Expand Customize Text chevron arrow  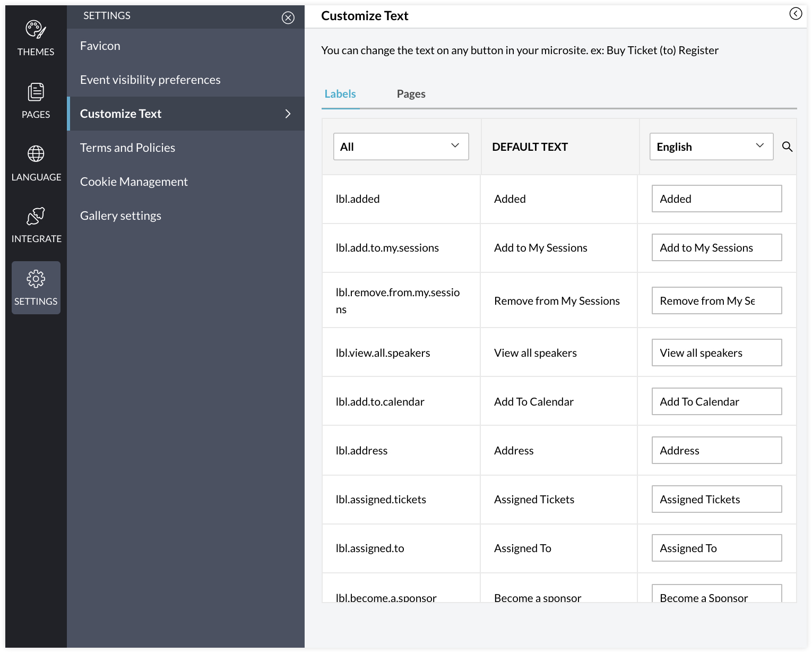[288, 114]
